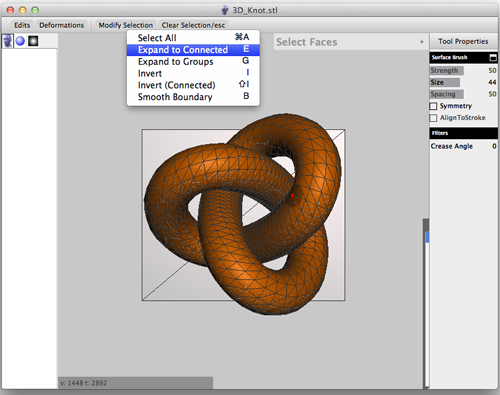The width and height of the screenshot is (500, 395).
Task: Select the blue sphere material icon
Action: pos(20,41)
